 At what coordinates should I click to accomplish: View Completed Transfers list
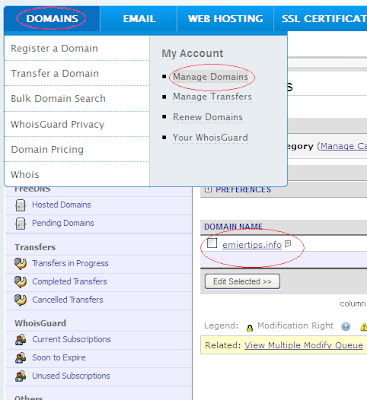69,281
